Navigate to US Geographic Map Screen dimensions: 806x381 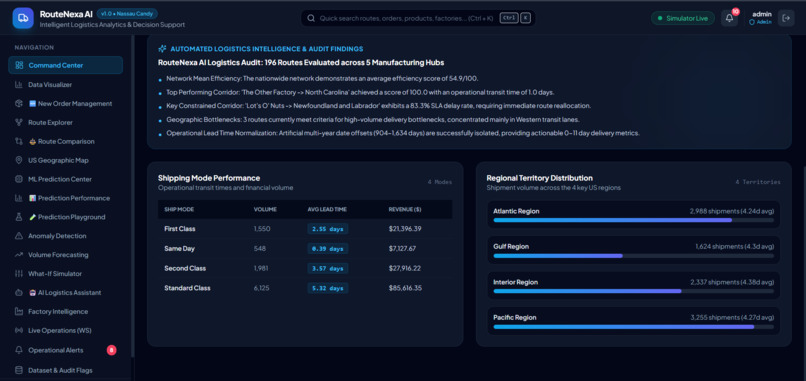(65, 160)
